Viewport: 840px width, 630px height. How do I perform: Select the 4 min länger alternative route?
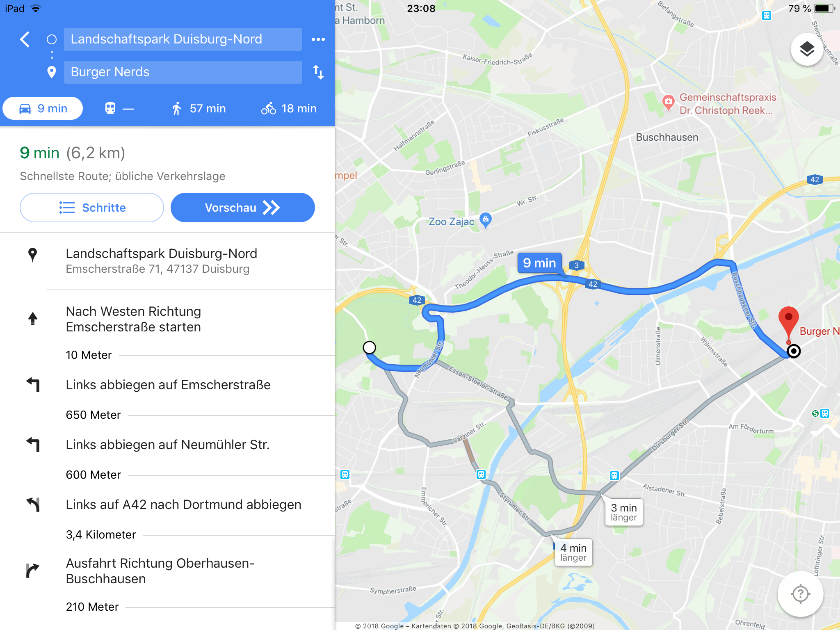573,552
